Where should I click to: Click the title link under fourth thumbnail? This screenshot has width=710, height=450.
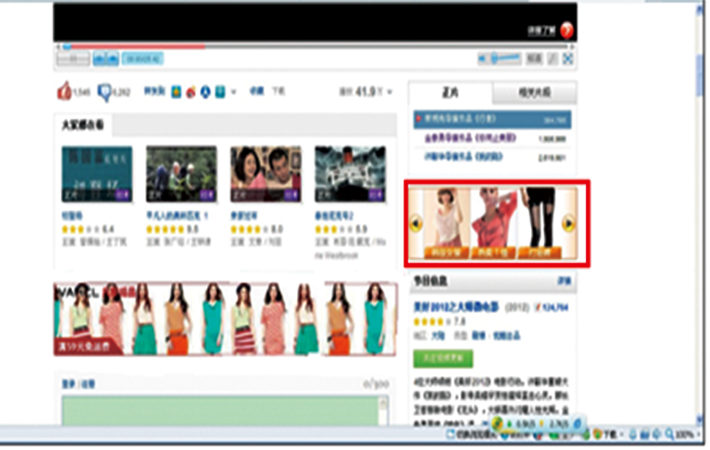click(x=334, y=216)
